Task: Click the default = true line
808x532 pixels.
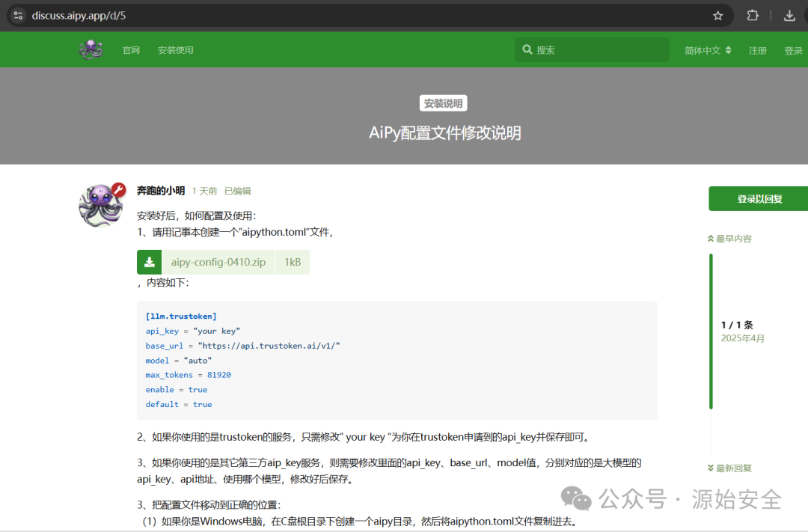Action: (x=178, y=404)
